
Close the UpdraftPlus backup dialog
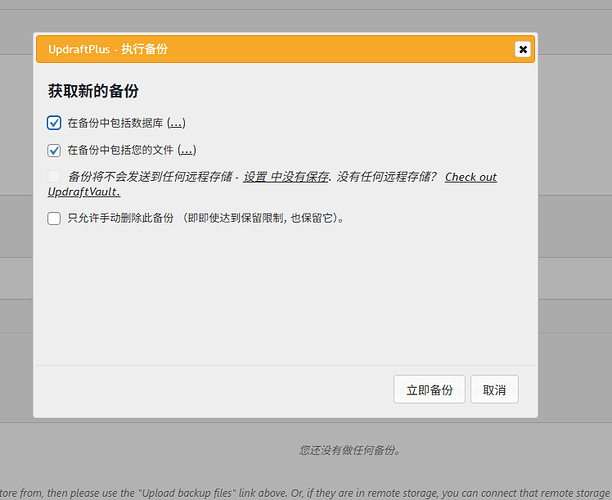523,49
